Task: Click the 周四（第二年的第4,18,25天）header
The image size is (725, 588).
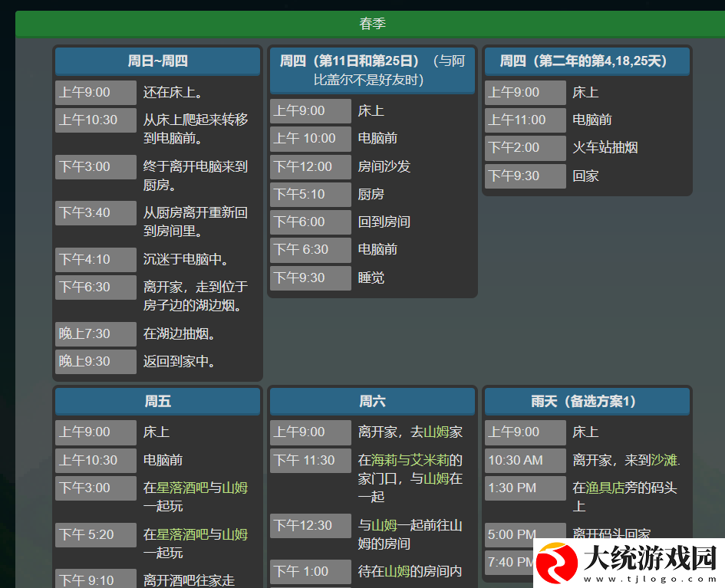Action: point(587,61)
